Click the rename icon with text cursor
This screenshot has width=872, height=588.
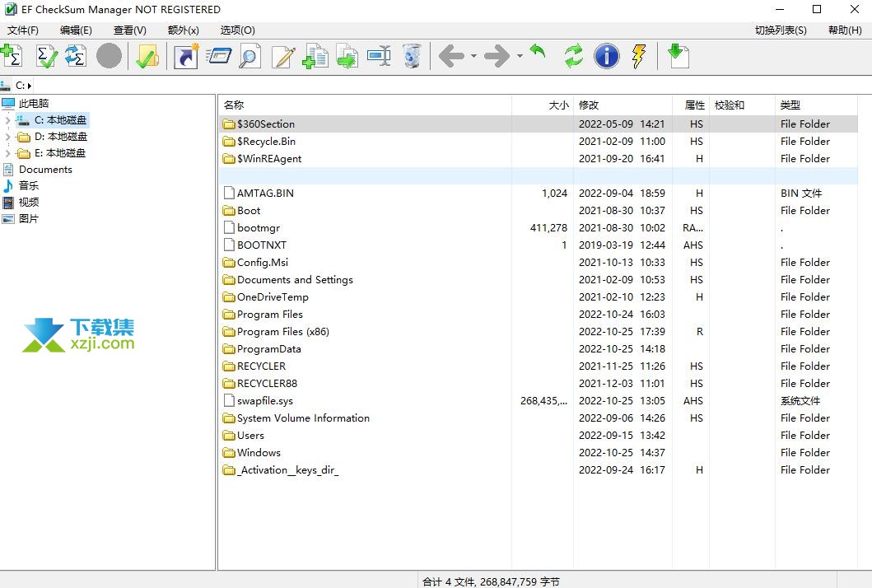[380, 56]
